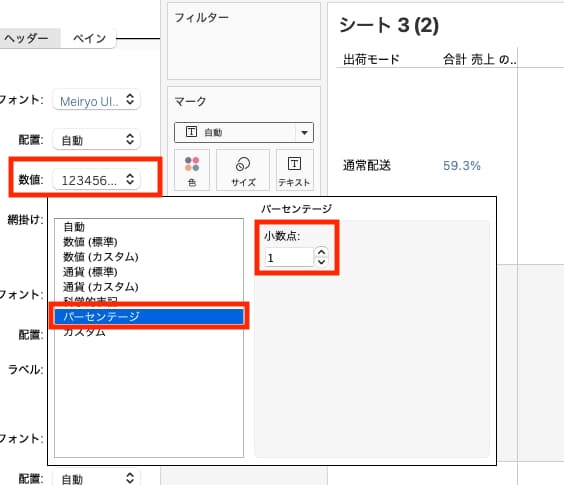
Task: Switch to the ペイン tab
Action: (89, 38)
